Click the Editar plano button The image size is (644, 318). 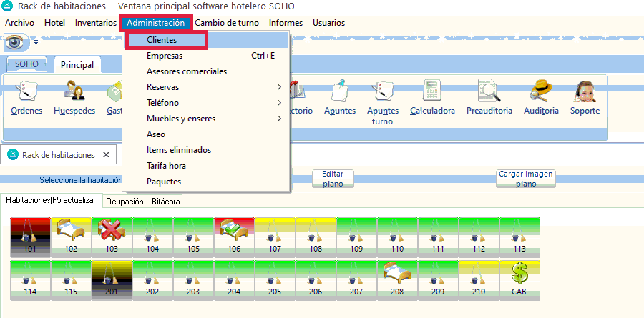333,179
